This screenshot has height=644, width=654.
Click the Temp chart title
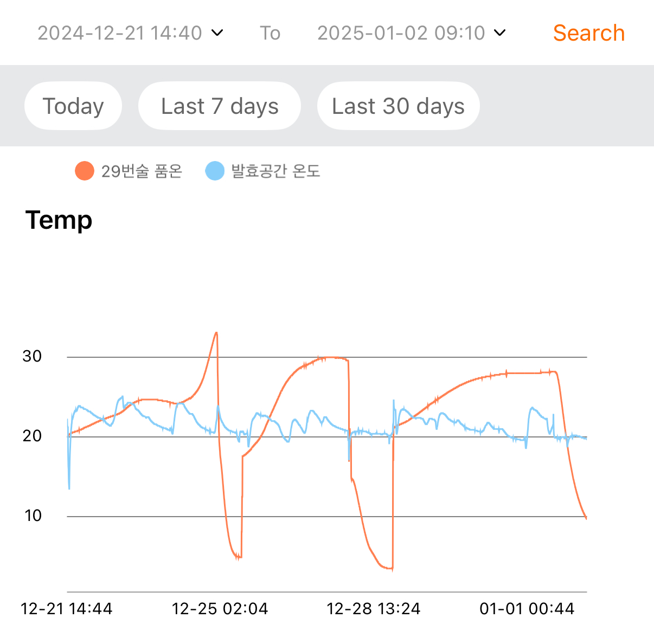click(59, 220)
